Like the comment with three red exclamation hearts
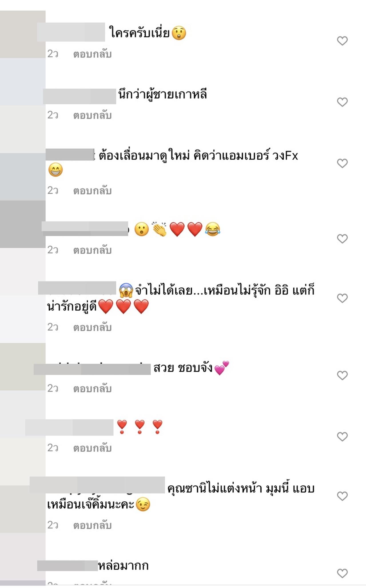This screenshot has height=588, width=366. tap(342, 437)
